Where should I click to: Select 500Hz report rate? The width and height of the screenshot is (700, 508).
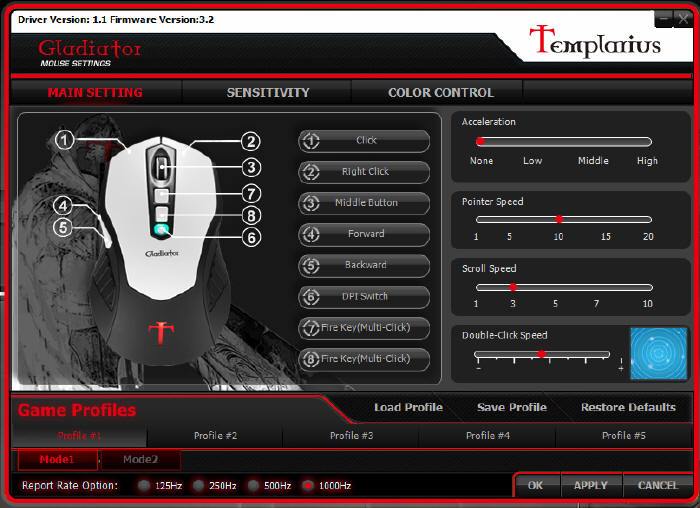tap(253, 485)
